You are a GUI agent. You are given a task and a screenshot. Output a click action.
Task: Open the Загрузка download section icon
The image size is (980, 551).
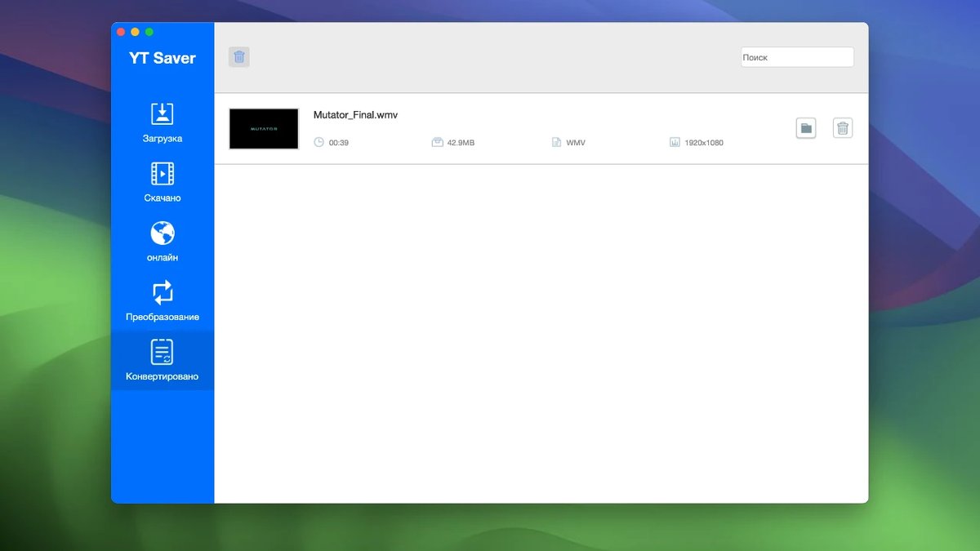coord(163,114)
